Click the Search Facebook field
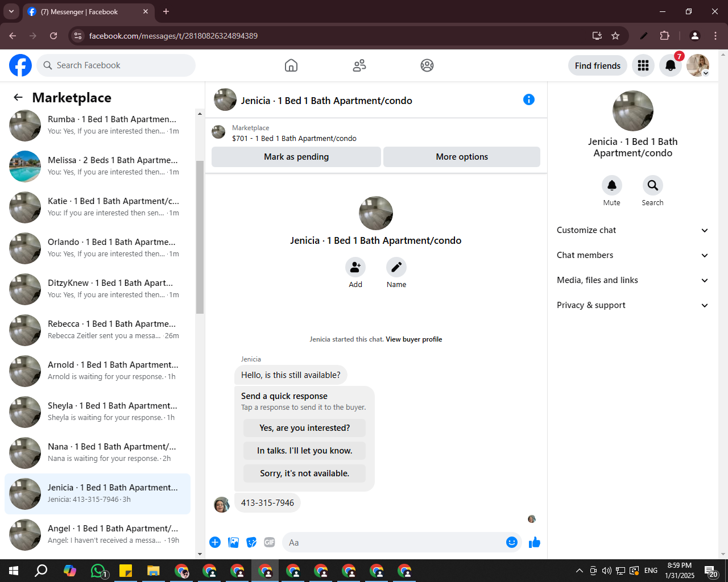The height and width of the screenshot is (582, 728). (116, 65)
